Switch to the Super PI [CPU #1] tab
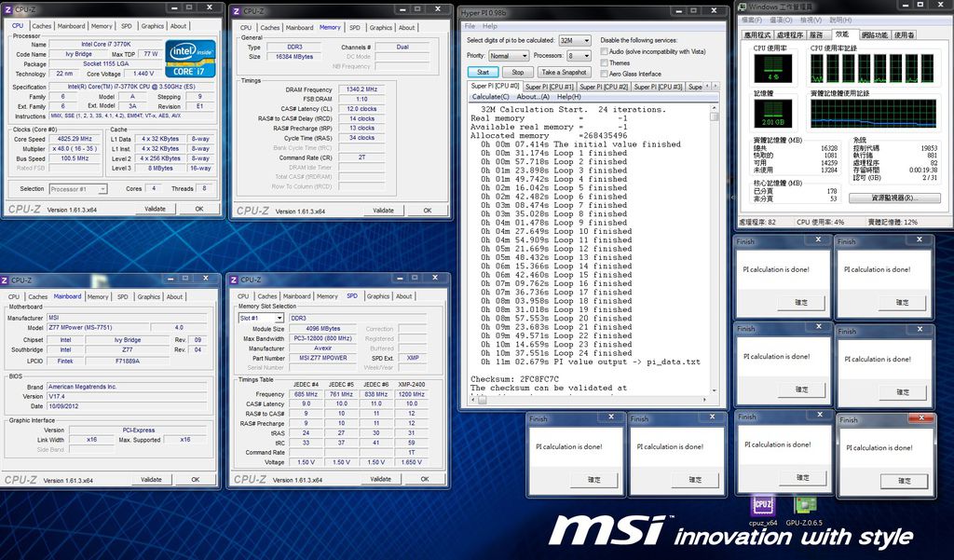This screenshot has width=954, height=560. [550, 87]
